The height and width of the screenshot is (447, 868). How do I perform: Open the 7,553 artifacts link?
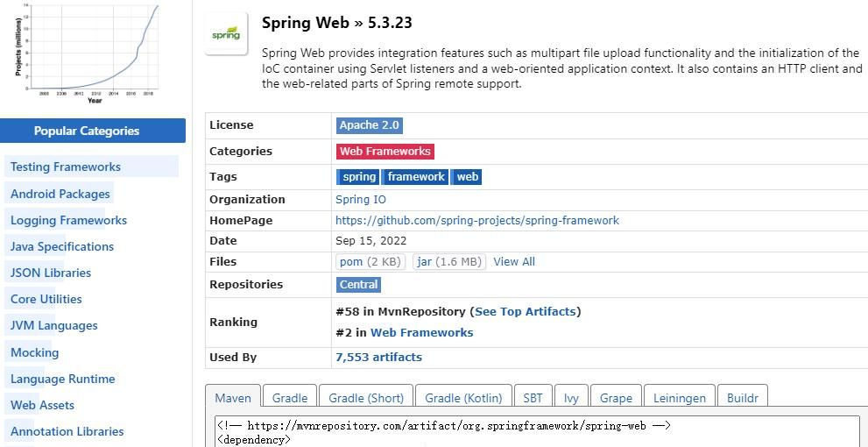point(378,358)
